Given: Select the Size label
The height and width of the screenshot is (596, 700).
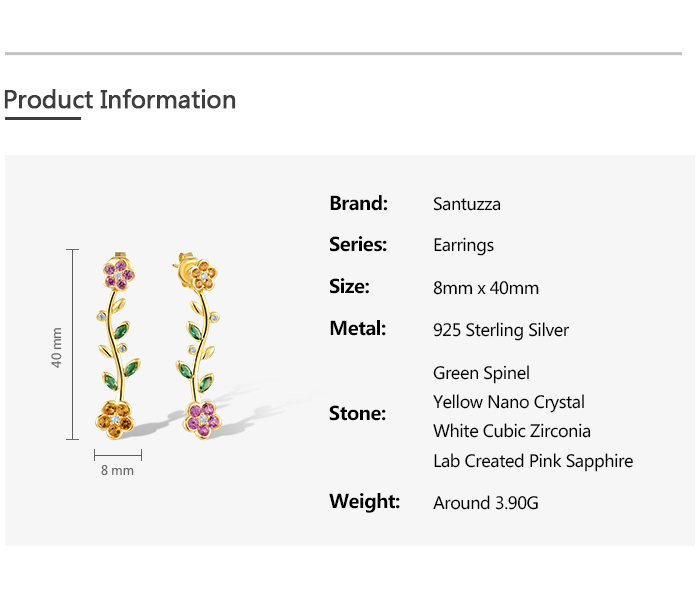Looking at the screenshot, I should (x=349, y=287).
